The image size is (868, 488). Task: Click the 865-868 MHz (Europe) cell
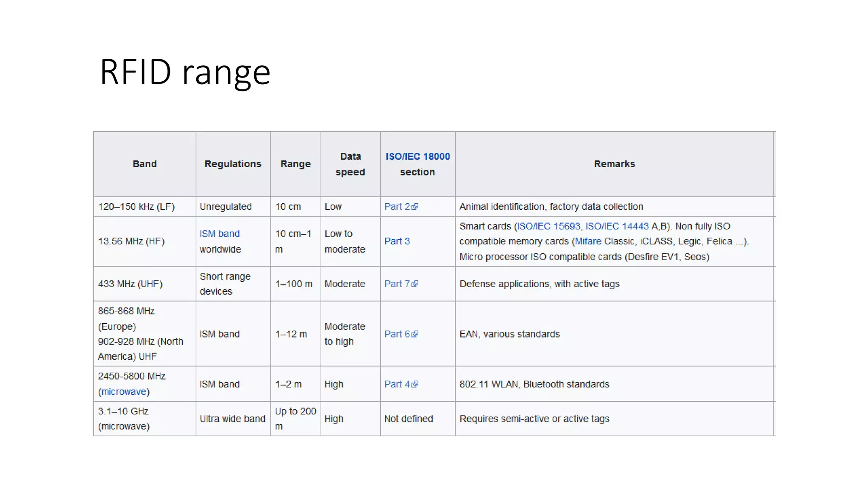[x=145, y=334]
